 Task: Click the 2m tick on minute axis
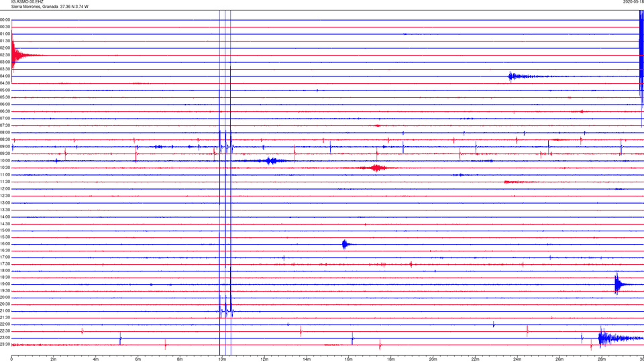[54, 359]
